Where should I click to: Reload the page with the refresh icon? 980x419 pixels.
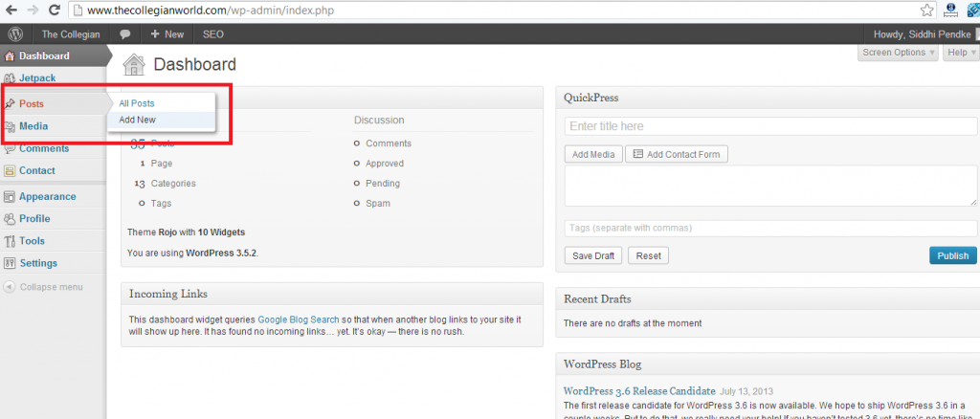coord(54,10)
